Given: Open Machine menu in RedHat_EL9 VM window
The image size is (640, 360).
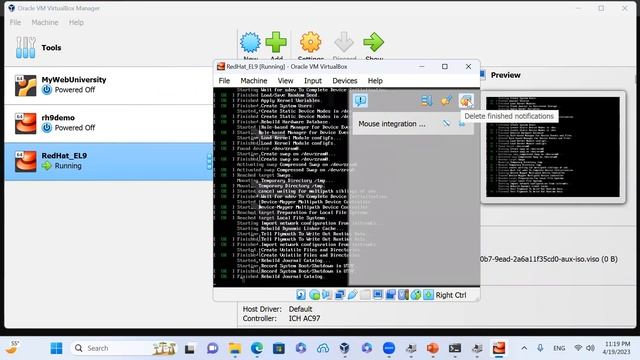Looking at the screenshot, I should pyautogui.click(x=253, y=81).
